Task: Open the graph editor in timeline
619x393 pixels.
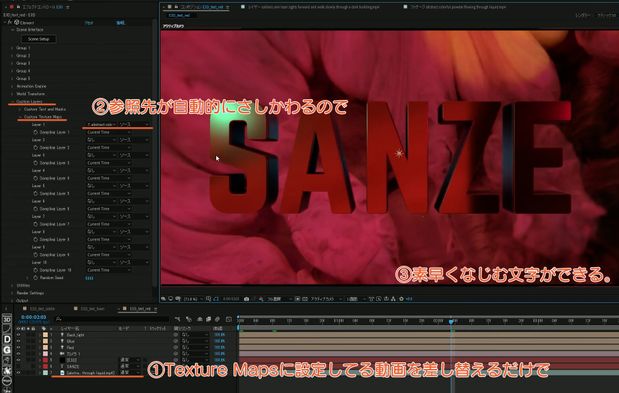Action: [x=229, y=319]
